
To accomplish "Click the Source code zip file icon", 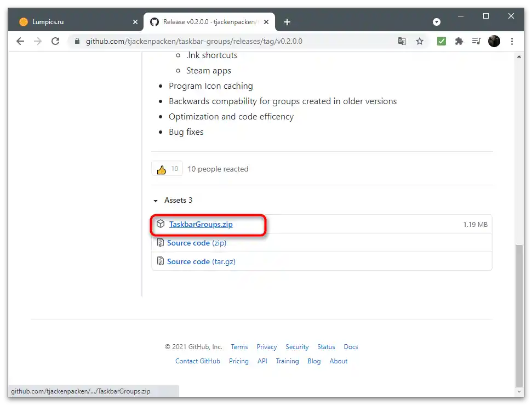I will pos(161,243).
